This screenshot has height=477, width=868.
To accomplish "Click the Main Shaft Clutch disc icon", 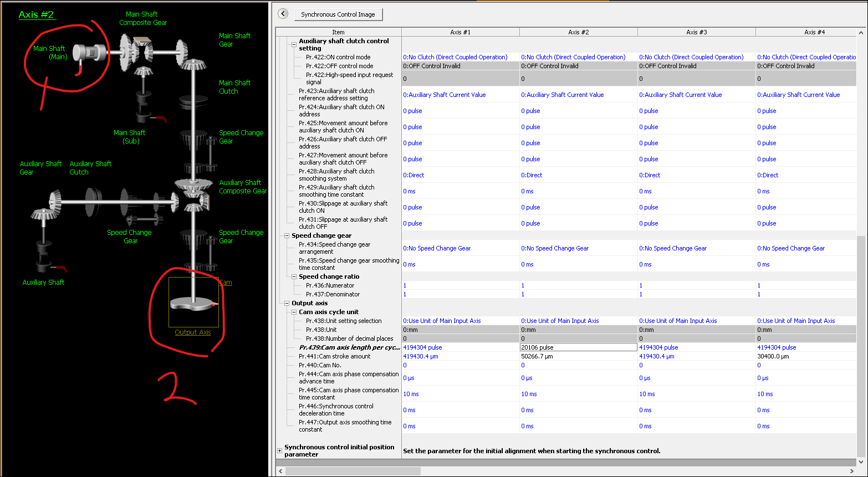I will pyautogui.click(x=192, y=102).
